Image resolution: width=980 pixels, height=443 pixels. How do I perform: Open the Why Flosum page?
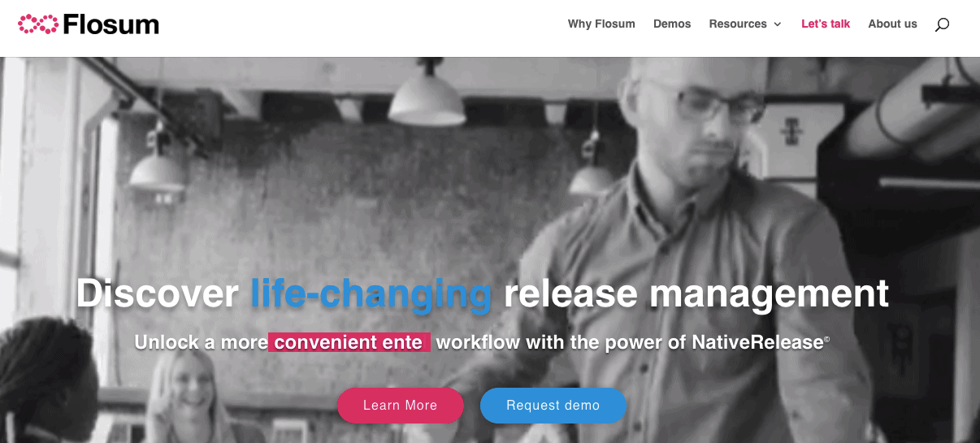click(x=601, y=24)
